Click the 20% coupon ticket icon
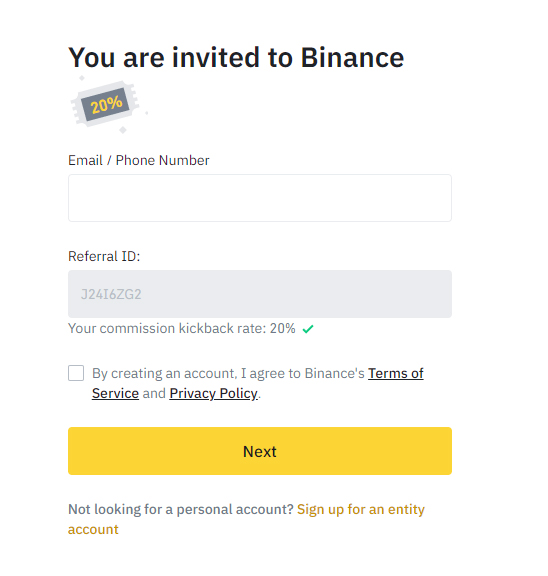This screenshot has height=576, width=548. (x=105, y=104)
